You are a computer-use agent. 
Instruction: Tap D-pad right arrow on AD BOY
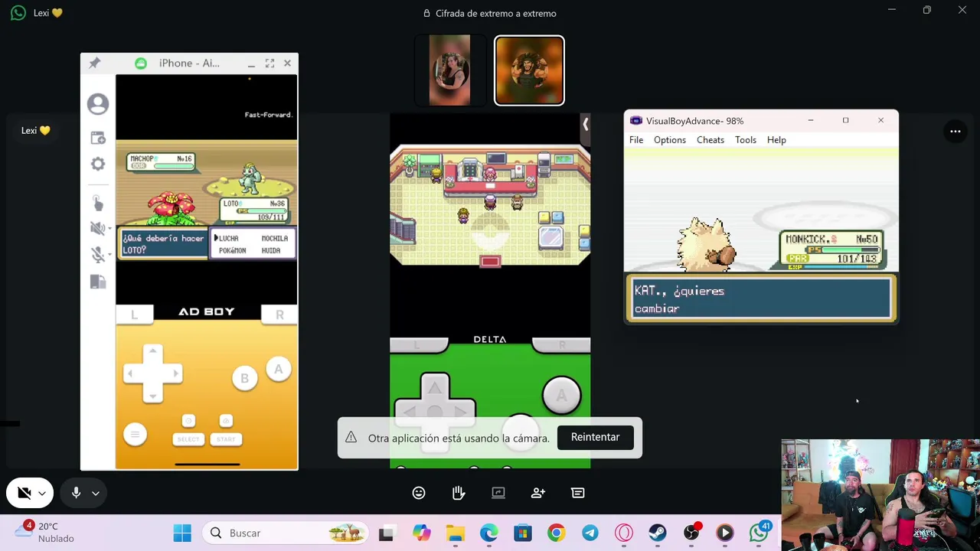point(175,373)
